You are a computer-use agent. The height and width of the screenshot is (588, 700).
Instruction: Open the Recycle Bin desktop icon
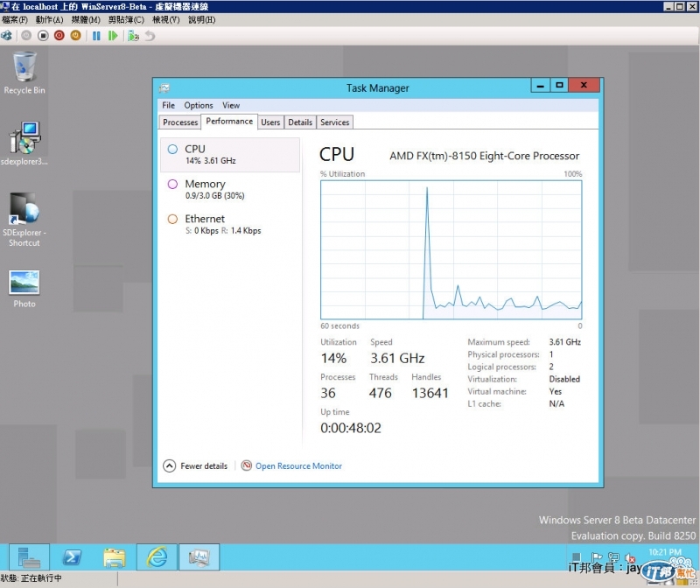pos(24,73)
